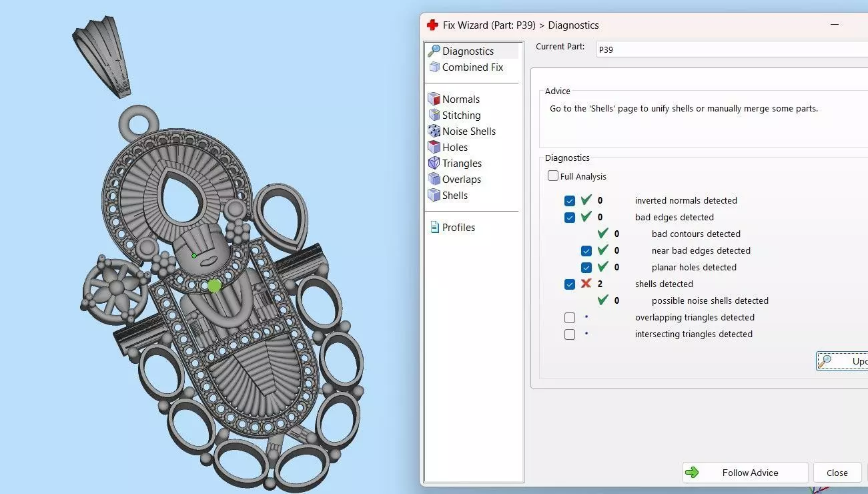868x494 pixels.
Task: Click the Update button with magnifier
Action: point(843,361)
